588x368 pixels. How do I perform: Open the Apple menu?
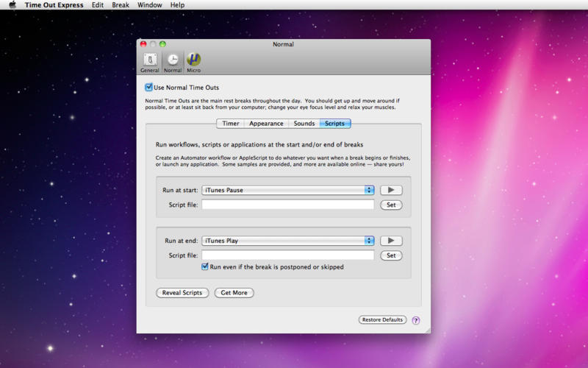12,5
